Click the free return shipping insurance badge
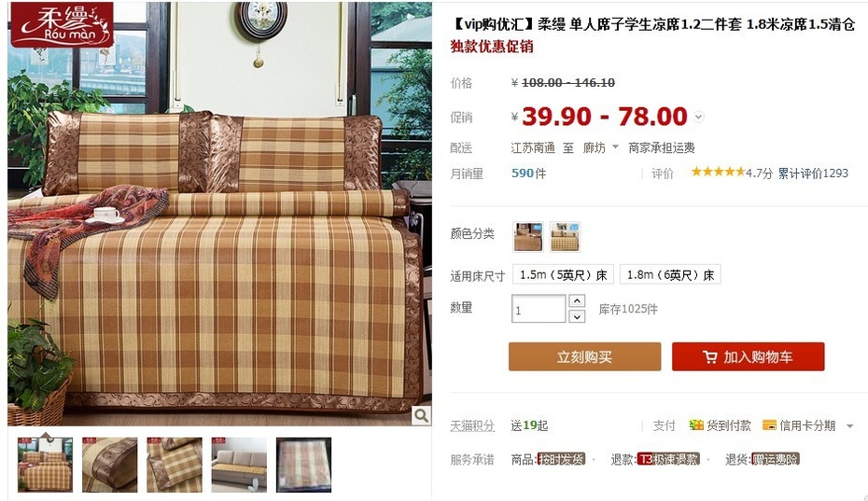 coord(775,459)
